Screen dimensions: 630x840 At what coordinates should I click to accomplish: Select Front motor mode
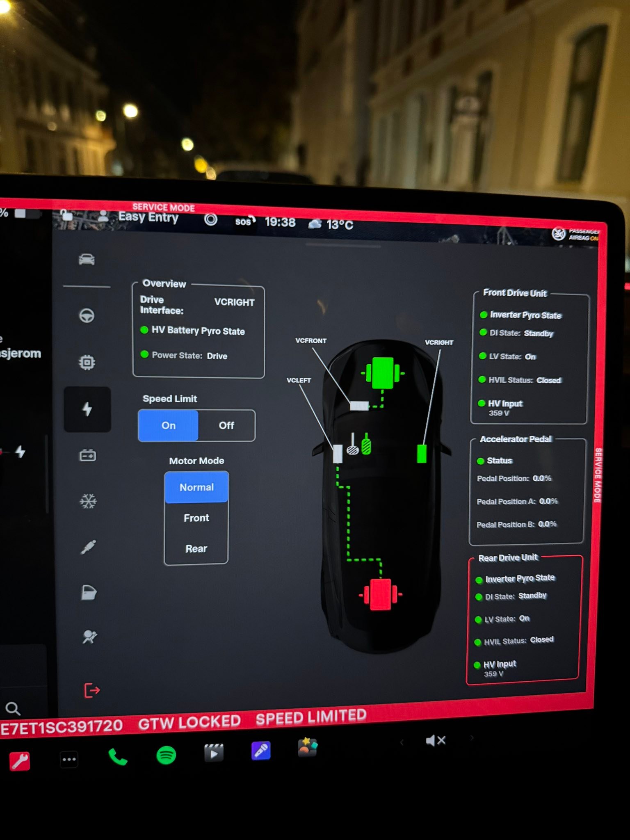tap(196, 518)
